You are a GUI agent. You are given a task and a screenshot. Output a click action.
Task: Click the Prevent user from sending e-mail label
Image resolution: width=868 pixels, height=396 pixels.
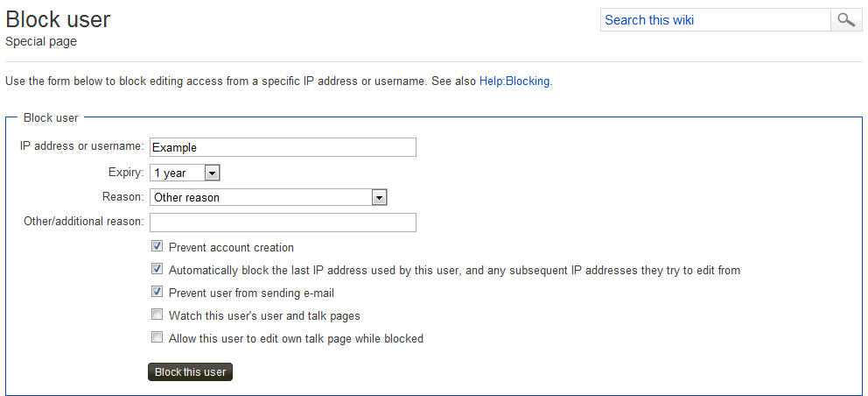251,293
